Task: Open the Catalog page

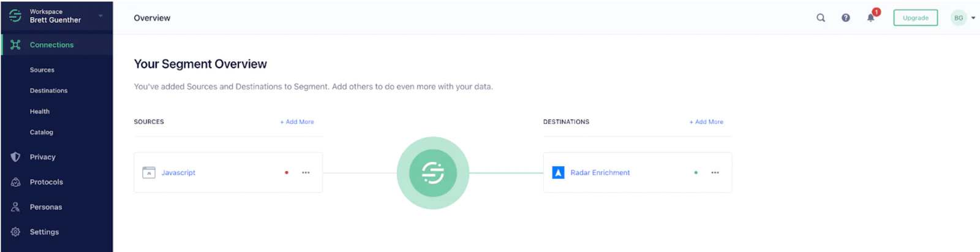Action: tap(42, 132)
